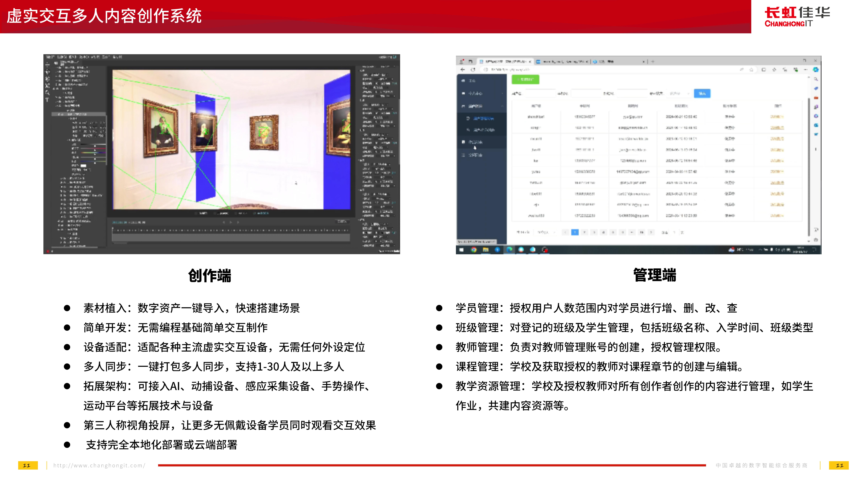Click the browser back arrow

pos(463,70)
